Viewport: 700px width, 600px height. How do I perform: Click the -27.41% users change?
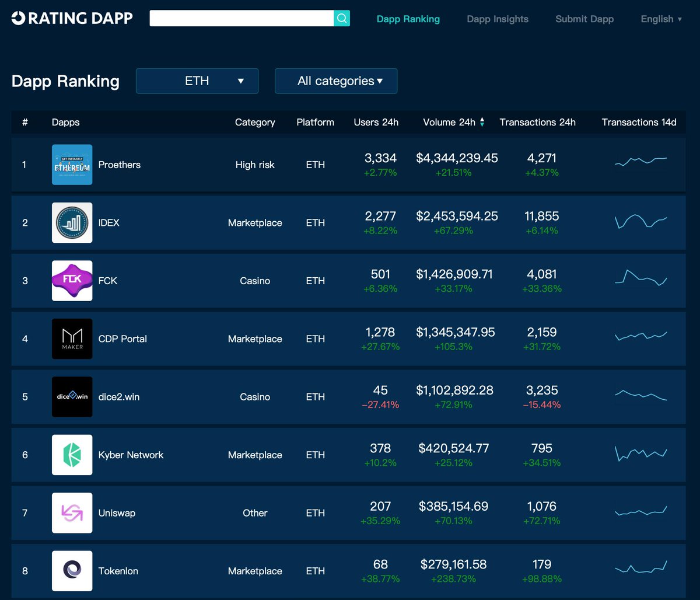380,404
